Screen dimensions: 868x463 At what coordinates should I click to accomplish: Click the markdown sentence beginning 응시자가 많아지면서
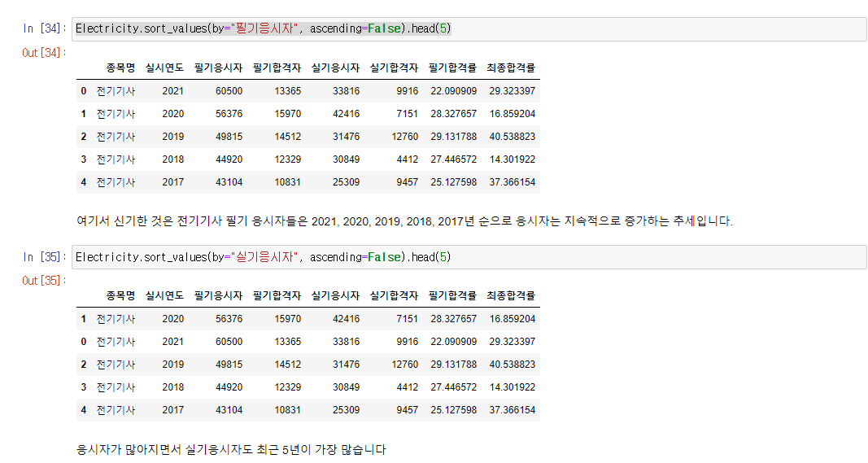(231, 449)
